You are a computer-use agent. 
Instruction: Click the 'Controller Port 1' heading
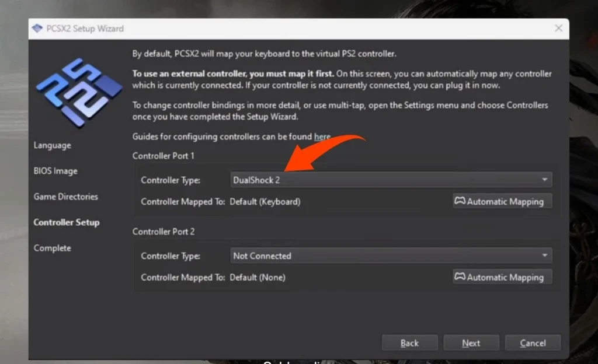[164, 156]
